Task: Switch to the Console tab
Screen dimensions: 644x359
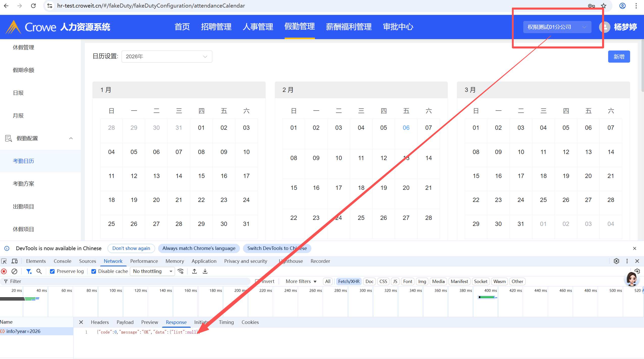Action: [62, 261]
